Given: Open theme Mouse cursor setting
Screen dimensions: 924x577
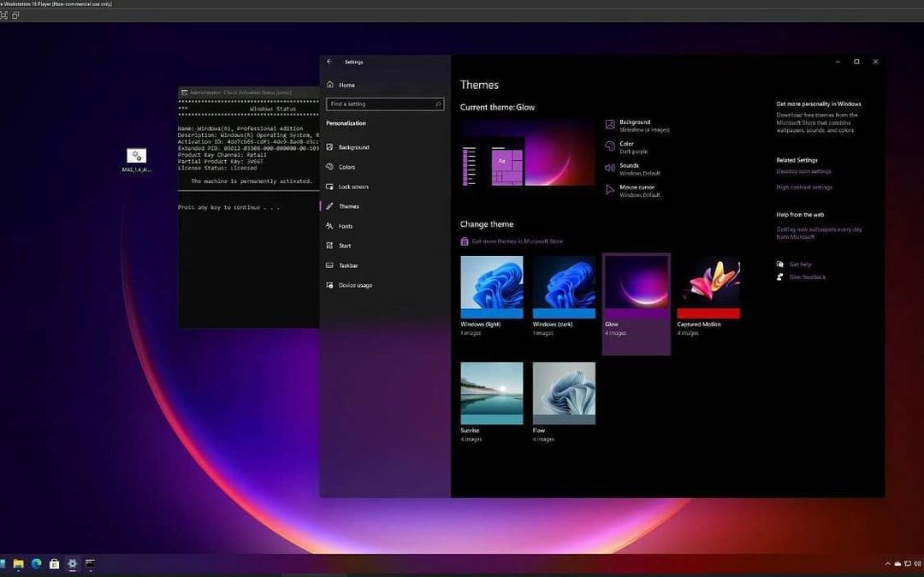Looking at the screenshot, I should pyautogui.click(x=632, y=191).
